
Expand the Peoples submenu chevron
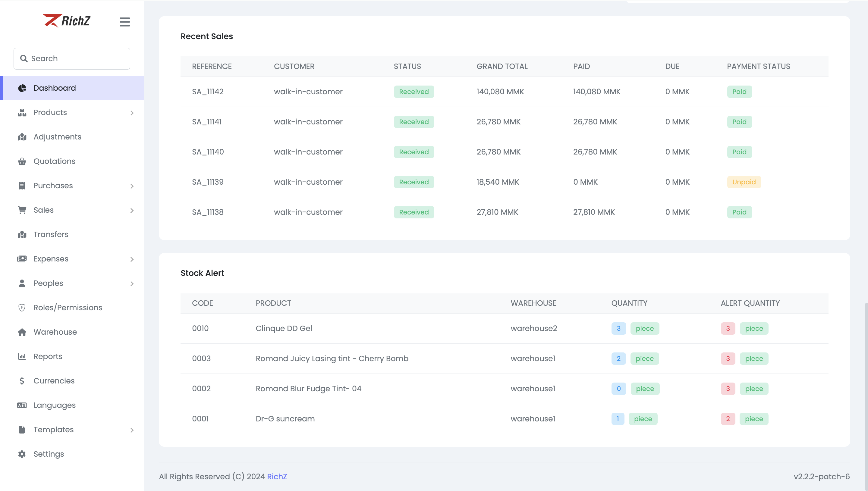[132, 284]
